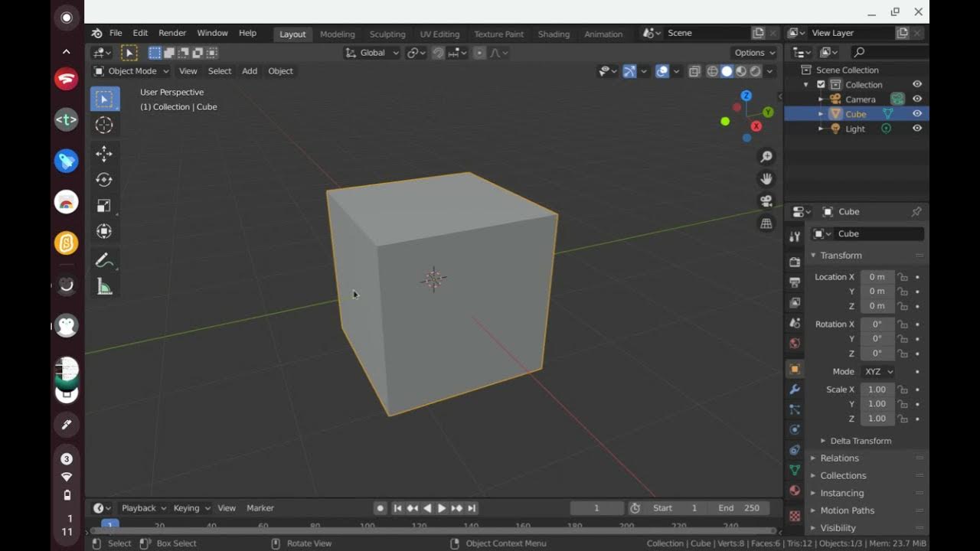The image size is (980, 551).
Task: Hide the Cube object eye
Action: [916, 113]
